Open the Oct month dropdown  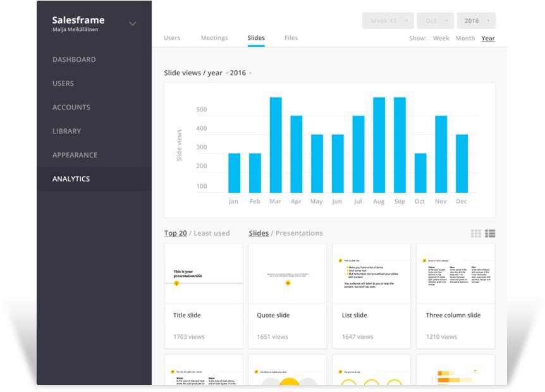(x=435, y=21)
